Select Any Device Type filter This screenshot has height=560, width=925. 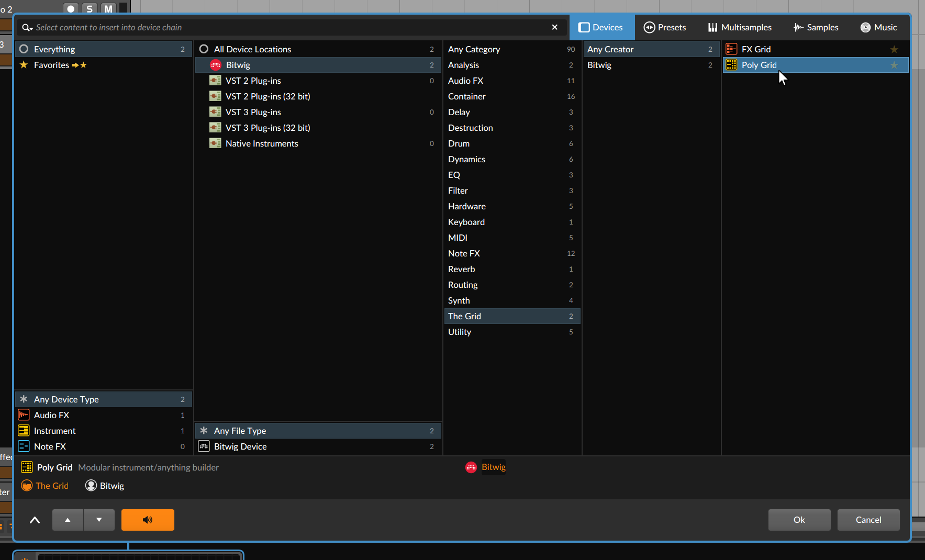tap(103, 399)
